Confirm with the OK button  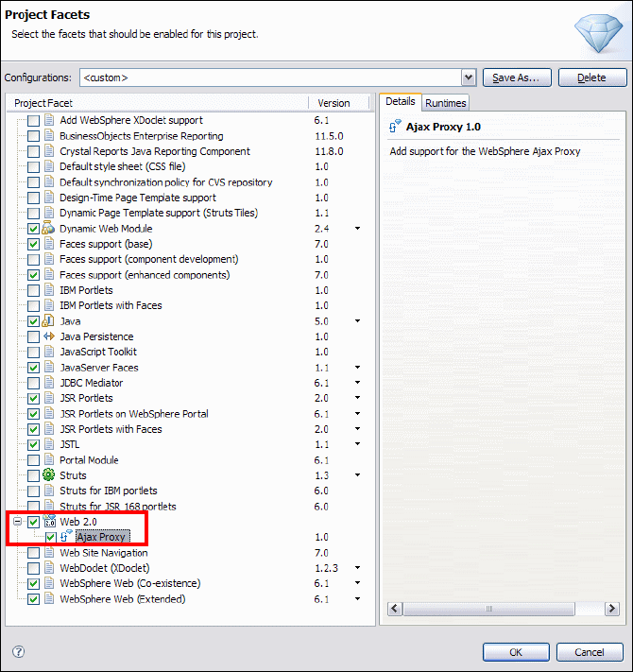coord(516,652)
